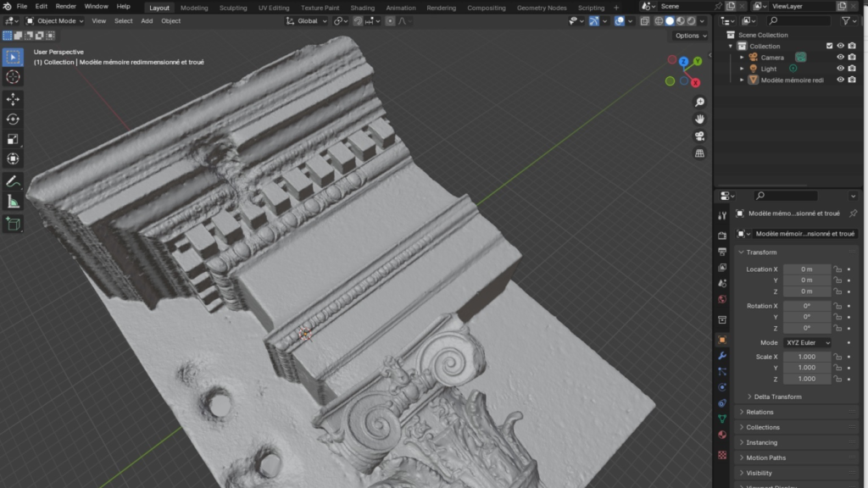Lock the Scale X field

click(838, 357)
